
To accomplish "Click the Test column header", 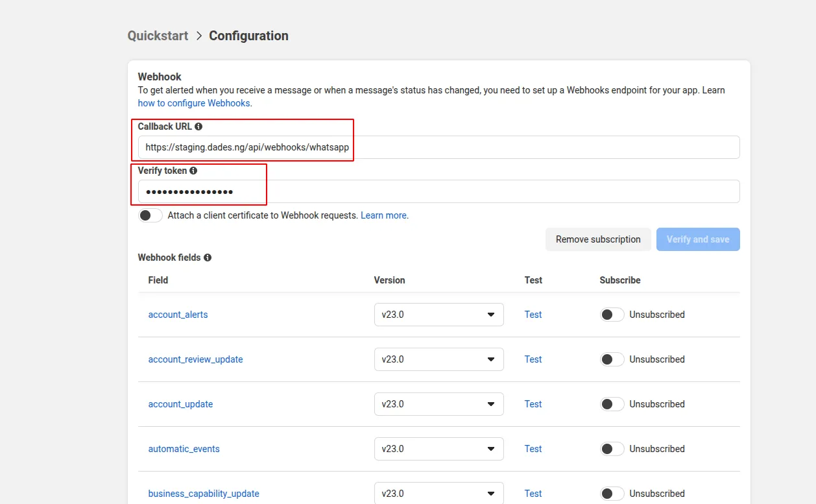I will coord(533,280).
